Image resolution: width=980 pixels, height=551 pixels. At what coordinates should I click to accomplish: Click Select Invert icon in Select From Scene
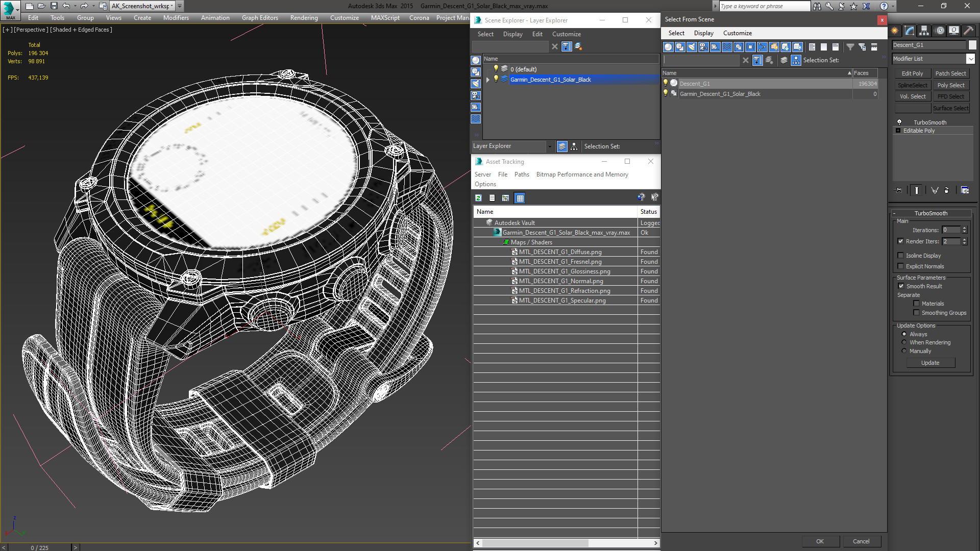[836, 47]
